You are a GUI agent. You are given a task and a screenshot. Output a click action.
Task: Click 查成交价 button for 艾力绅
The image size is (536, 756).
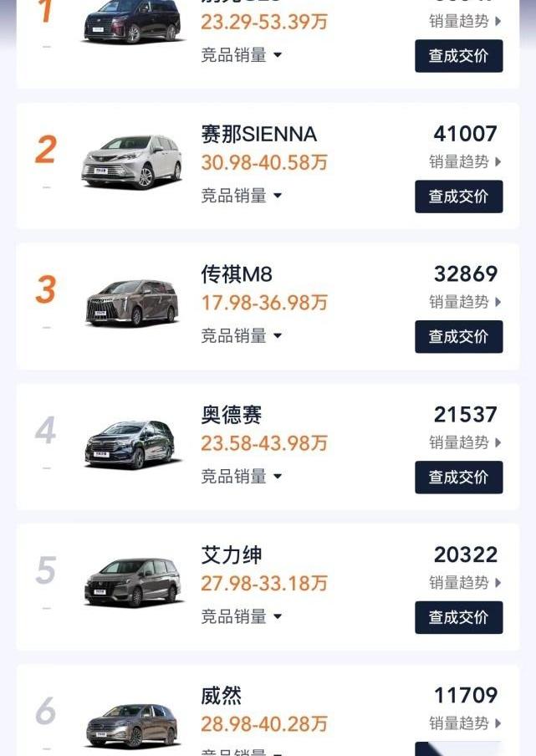458,617
